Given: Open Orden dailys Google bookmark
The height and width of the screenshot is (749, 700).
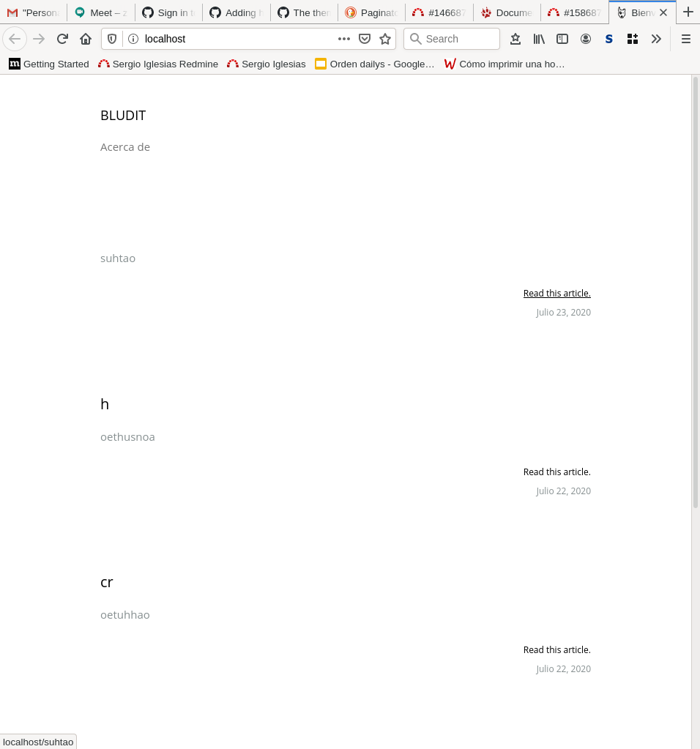Looking at the screenshot, I should coord(375,64).
